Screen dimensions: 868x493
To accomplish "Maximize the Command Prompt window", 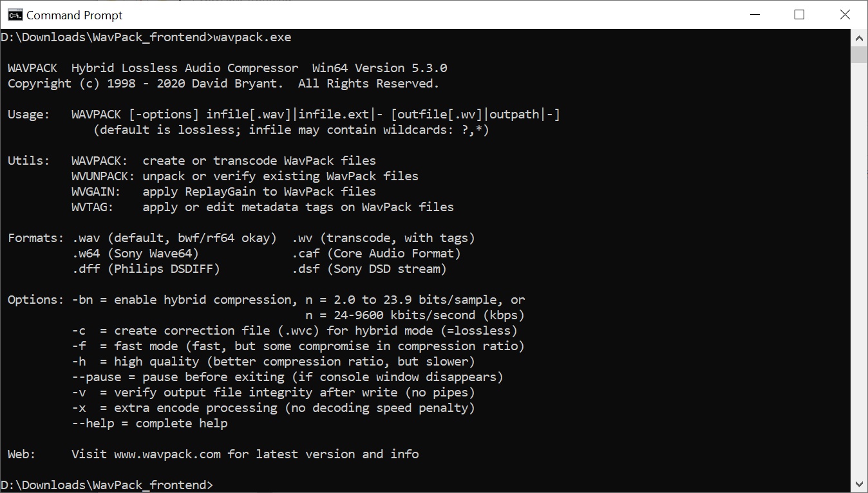I will tap(799, 15).
